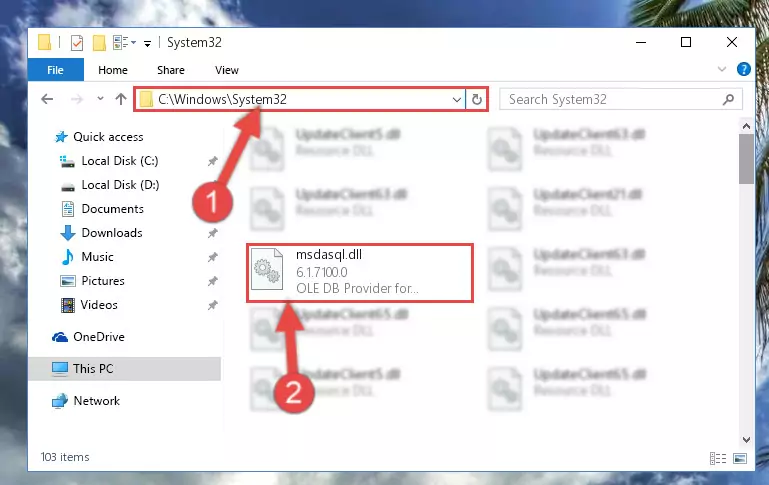This screenshot has height=485, width=769.
Task: Go back with the back arrow
Action: (x=47, y=100)
